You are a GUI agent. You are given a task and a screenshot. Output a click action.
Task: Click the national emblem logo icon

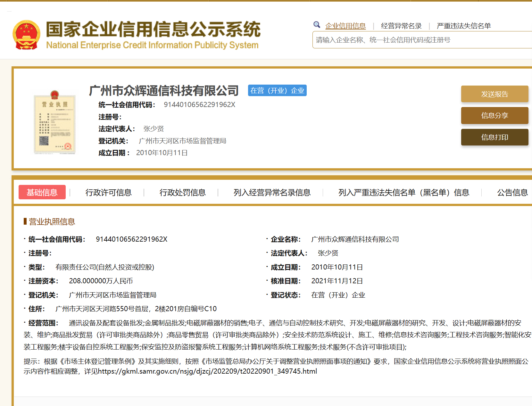(x=27, y=35)
